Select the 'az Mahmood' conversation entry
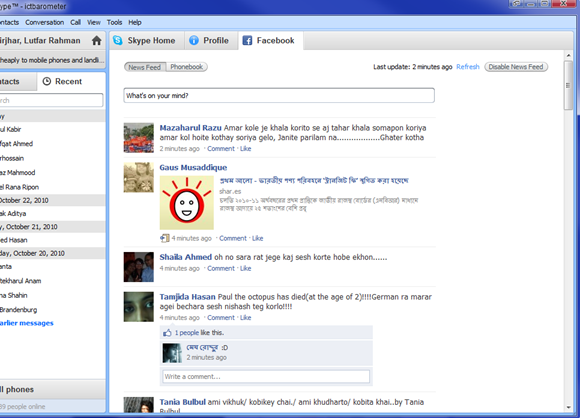The height and width of the screenshot is (418, 580). [x=53, y=173]
